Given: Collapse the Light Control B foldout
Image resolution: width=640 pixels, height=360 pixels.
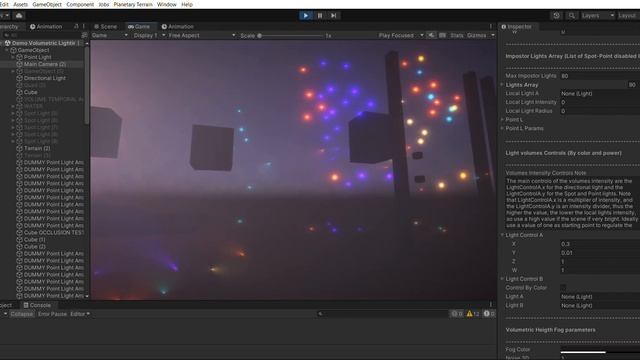Looking at the screenshot, I should pos(502,279).
